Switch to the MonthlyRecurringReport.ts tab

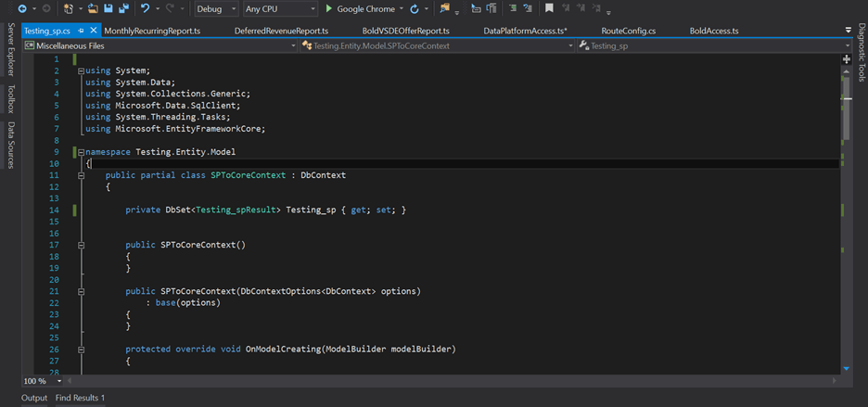pos(152,31)
